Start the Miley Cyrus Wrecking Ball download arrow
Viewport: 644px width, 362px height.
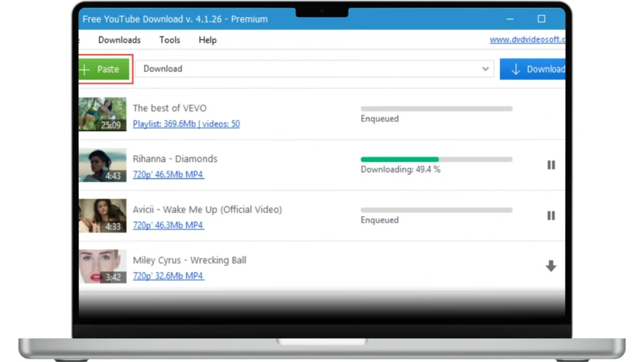551,266
